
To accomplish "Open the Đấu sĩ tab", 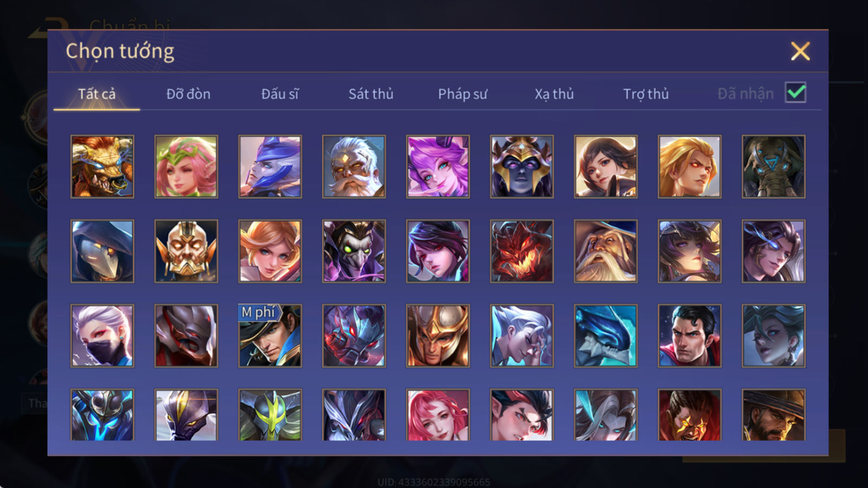I will coord(280,94).
